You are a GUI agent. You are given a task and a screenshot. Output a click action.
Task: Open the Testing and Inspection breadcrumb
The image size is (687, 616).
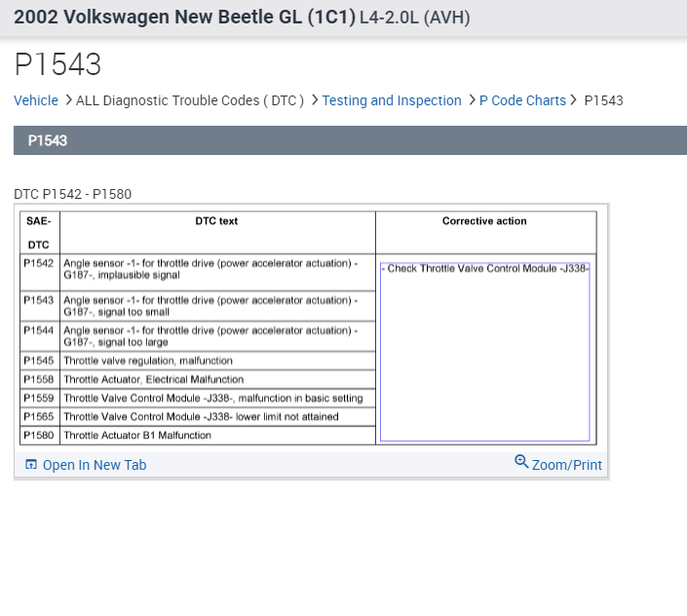click(392, 100)
